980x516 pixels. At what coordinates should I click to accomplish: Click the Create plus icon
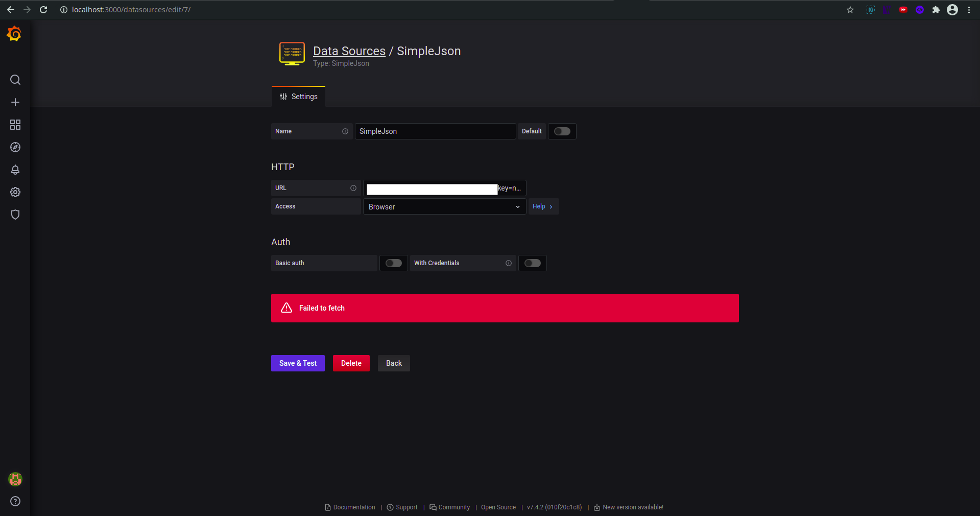(15, 102)
